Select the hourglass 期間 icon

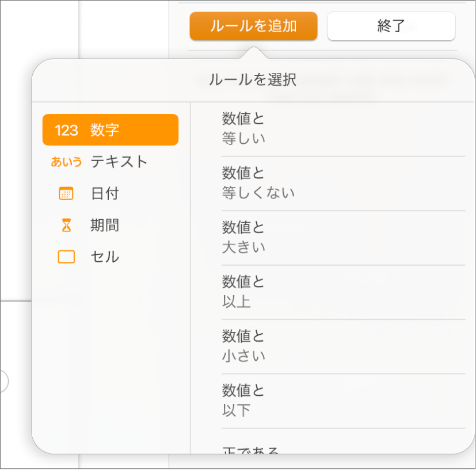coord(66,225)
